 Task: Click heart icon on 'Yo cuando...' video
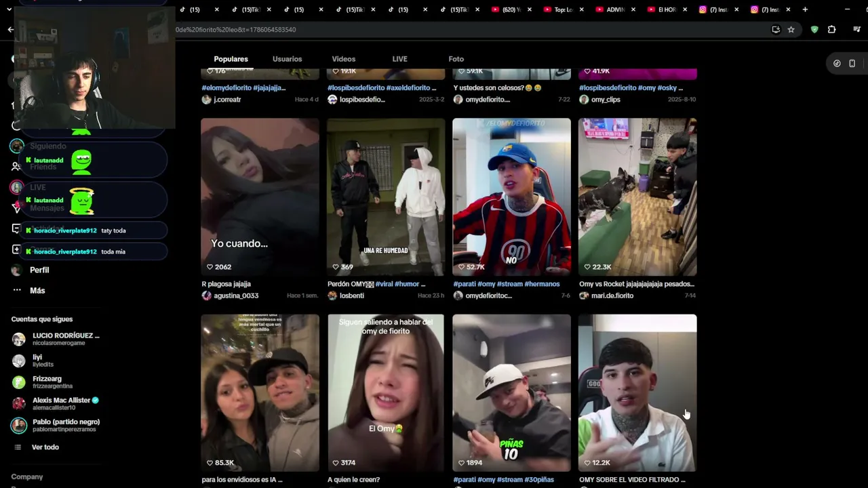(x=210, y=267)
